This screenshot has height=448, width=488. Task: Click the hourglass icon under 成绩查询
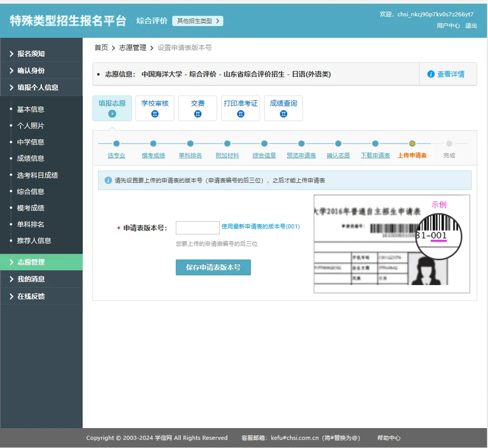click(284, 114)
